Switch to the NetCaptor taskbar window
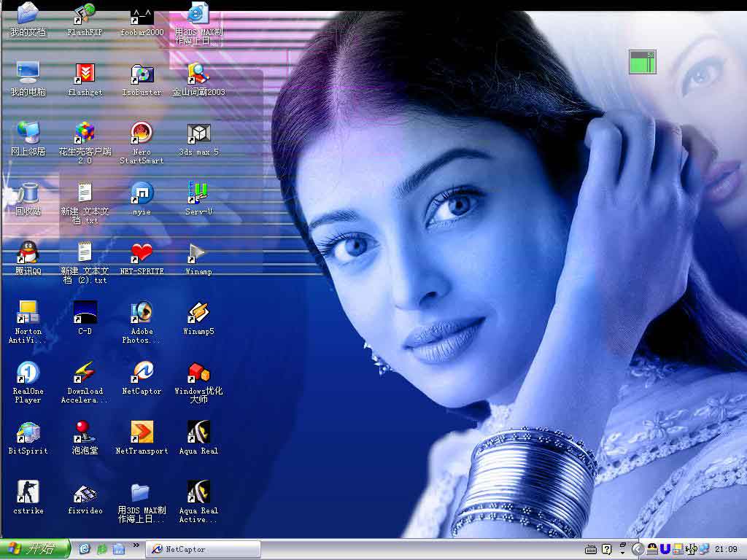 click(204, 549)
